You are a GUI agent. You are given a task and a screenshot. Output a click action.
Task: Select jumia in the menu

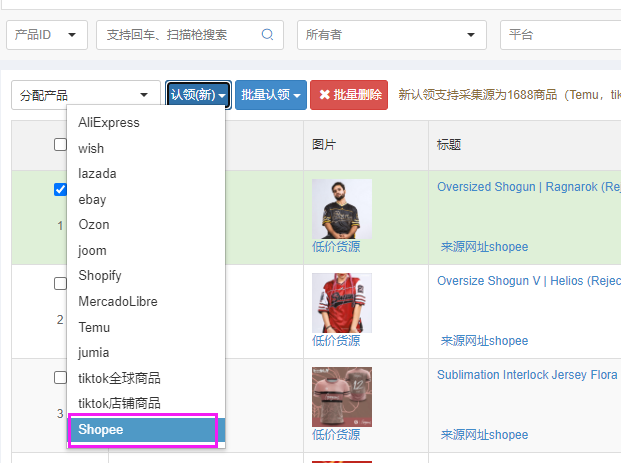tap(146, 353)
